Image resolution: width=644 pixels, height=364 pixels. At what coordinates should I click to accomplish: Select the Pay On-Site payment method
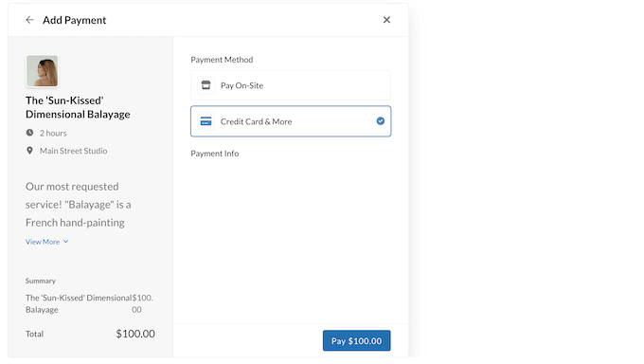pyautogui.click(x=291, y=85)
